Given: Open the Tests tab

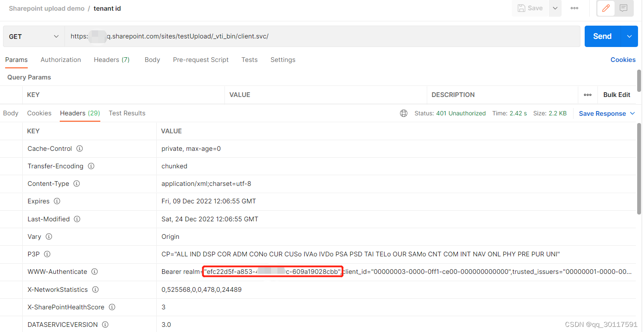Looking at the screenshot, I should (x=249, y=60).
